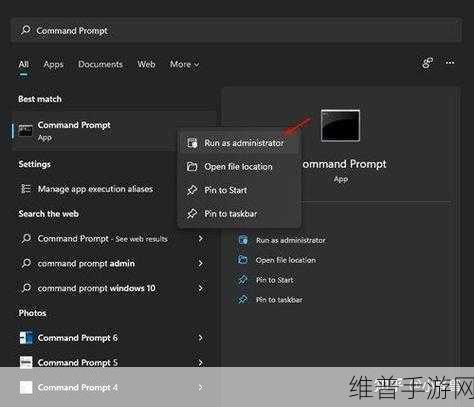The width and height of the screenshot is (474, 407).
Task: Switch to the Apps tab
Action: tap(53, 64)
